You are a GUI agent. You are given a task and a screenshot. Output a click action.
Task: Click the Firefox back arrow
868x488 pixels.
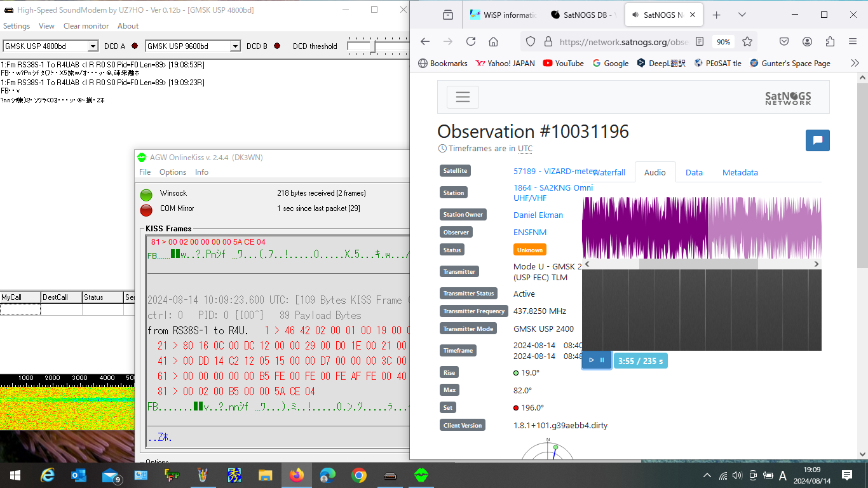(425, 41)
